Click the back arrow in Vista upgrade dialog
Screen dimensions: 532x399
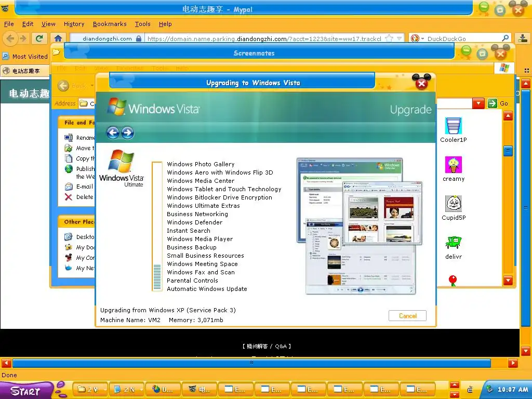click(x=113, y=132)
